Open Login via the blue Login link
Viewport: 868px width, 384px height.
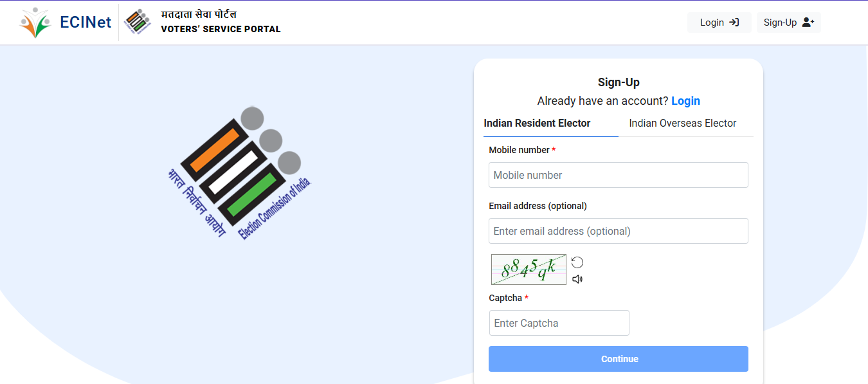685,101
